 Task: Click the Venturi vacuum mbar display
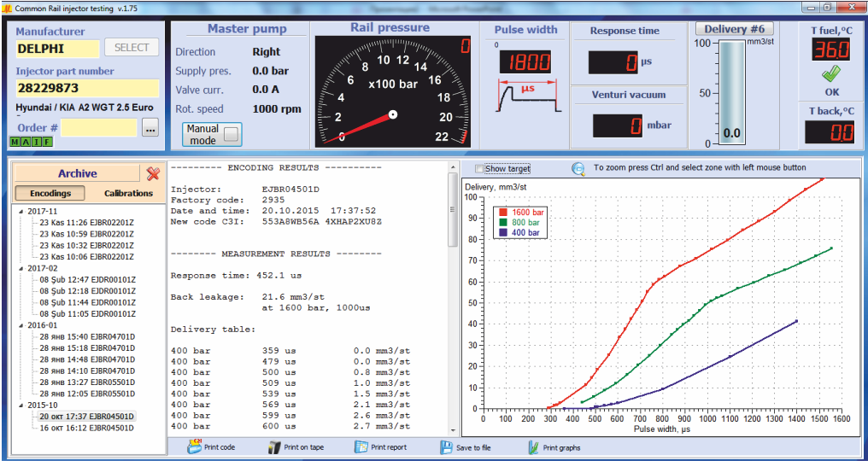[x=618, y=125]
